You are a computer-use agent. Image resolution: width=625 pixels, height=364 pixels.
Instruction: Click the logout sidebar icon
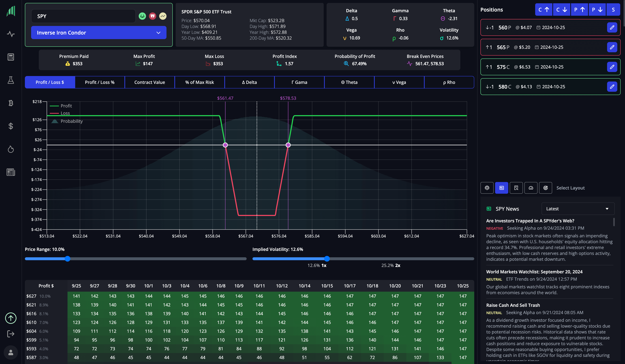click(x=11, y=334)
